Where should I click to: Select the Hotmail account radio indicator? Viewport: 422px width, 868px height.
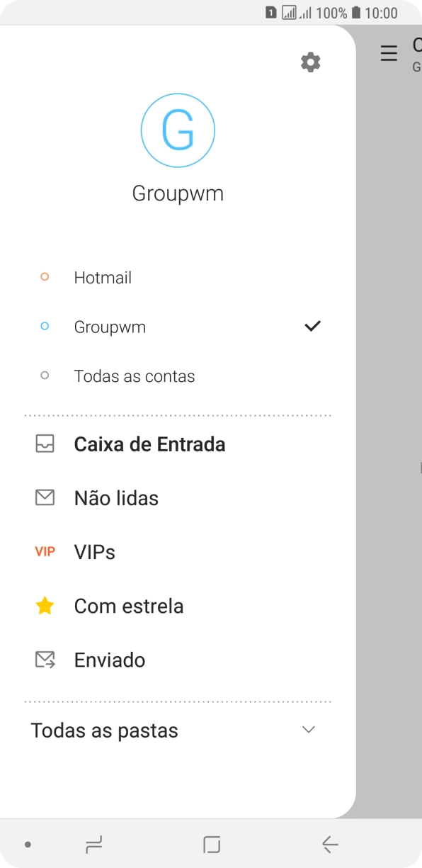(x=45, y=277)
